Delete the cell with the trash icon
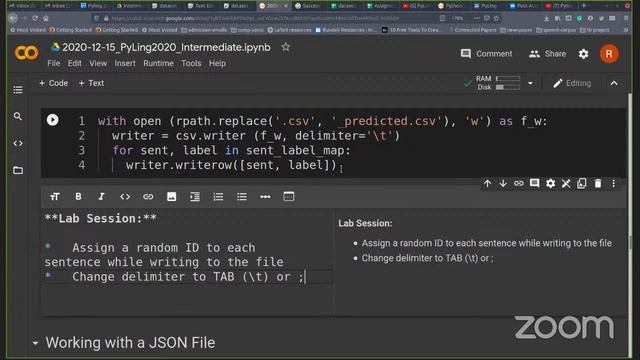The image size is (640, 360). [598, 184]
